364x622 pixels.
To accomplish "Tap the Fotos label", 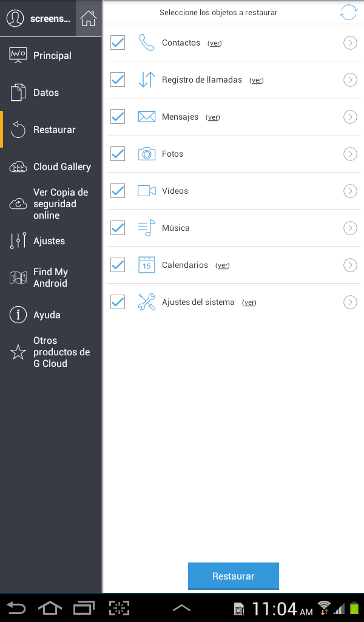I will pos(172,154).
